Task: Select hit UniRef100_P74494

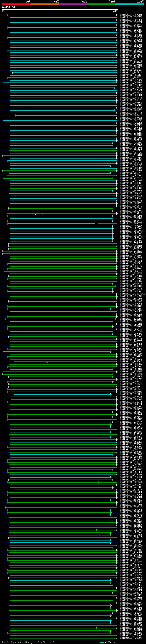Action: tap(131, 474)
